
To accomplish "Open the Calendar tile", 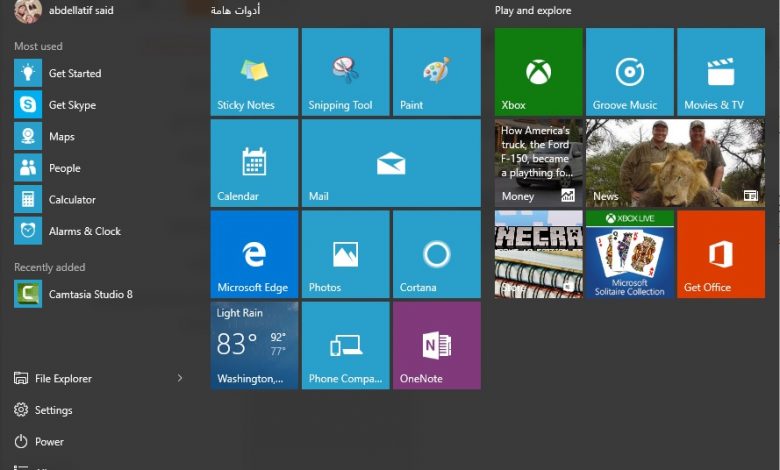I will 254,163.
